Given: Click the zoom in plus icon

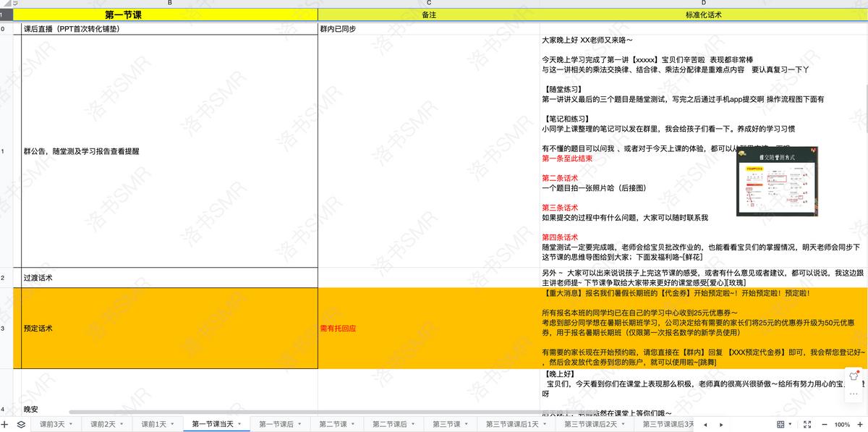Looking at the screenshot, I should coord(860,424).
